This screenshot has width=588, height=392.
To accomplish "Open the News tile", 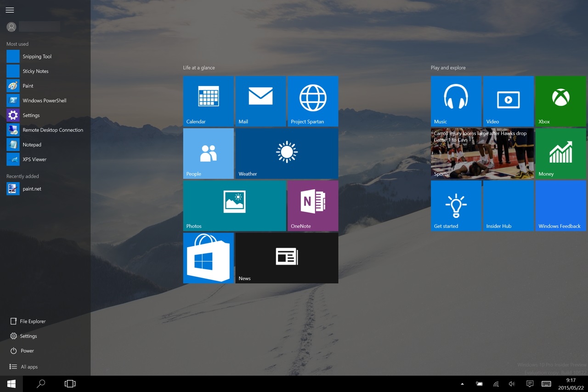I will coord(287,258).
